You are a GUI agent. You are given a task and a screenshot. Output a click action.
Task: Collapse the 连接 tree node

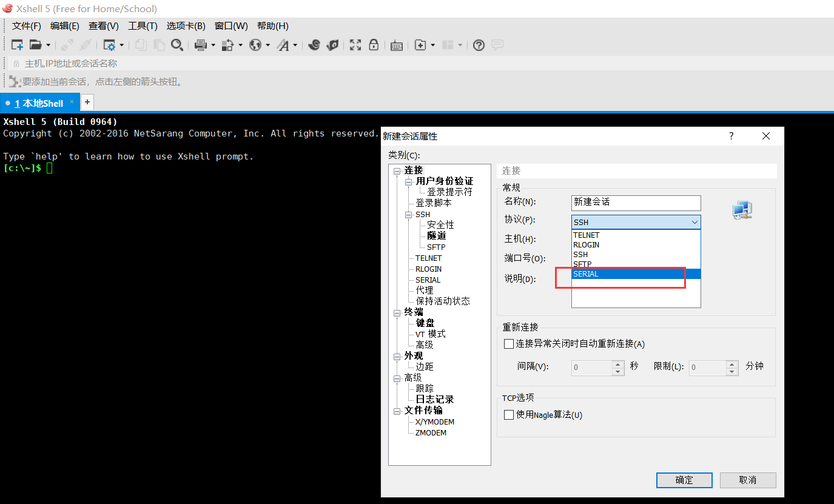click(397, 170)
